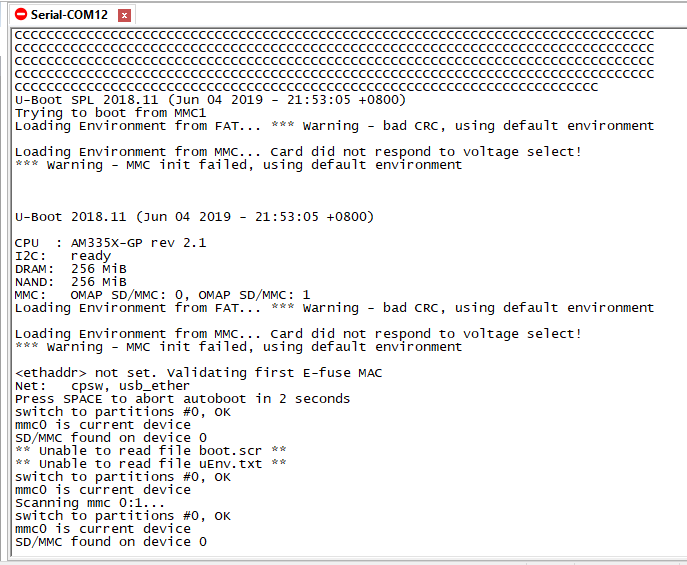Screen dimensions: 687x565
Task: Click the 'Unable to read file boot.scr' line
Action: click(151, 451)
